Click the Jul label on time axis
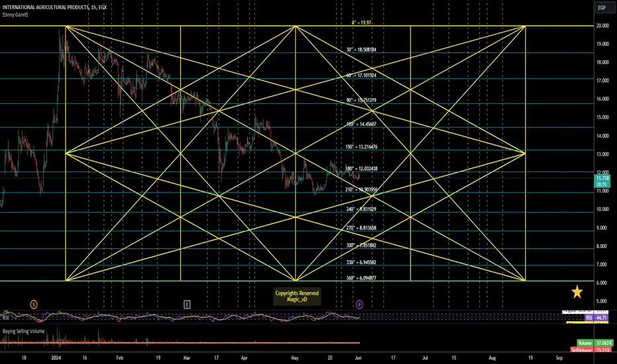The image size is (617, 364). pos(425,358)
